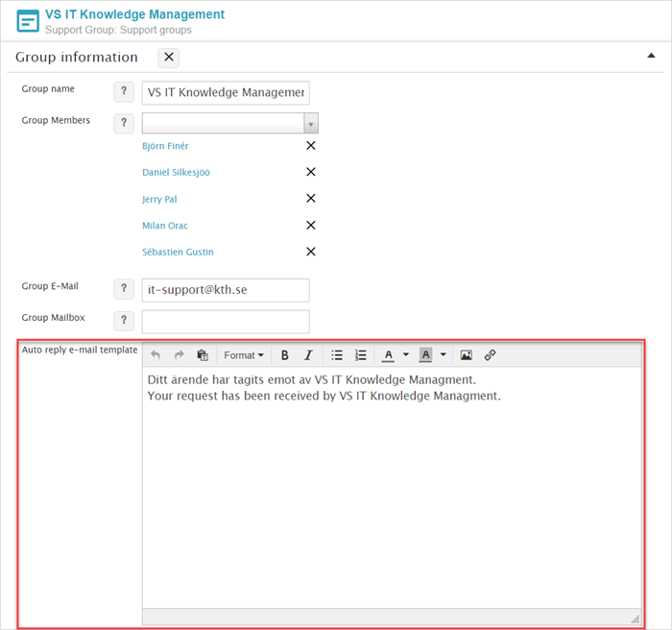Image resolution: width=672 pixels, height=630 pixels.
Task: Open the Sébastien Gustin member link
Action: [178, 253]
